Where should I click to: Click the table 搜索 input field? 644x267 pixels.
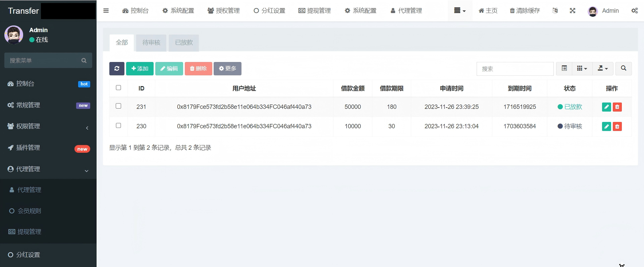pyautogui.click(x=515, y=69)
